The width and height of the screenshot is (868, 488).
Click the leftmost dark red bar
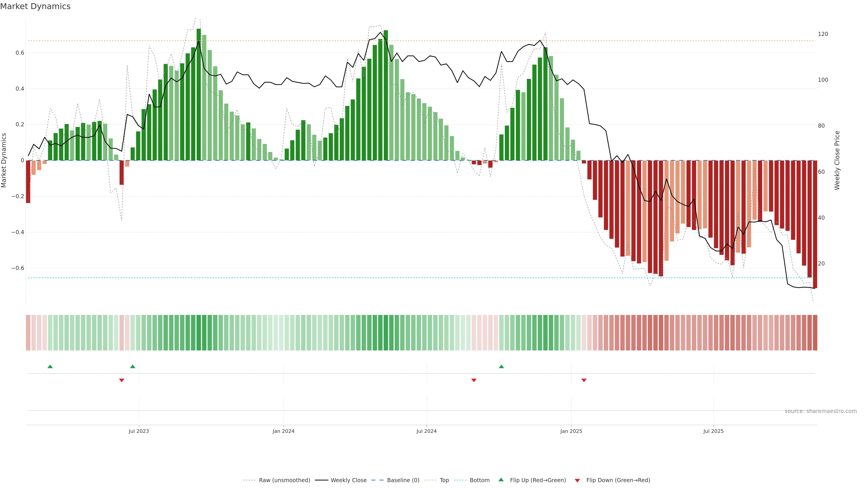click(x=28, y=182)
